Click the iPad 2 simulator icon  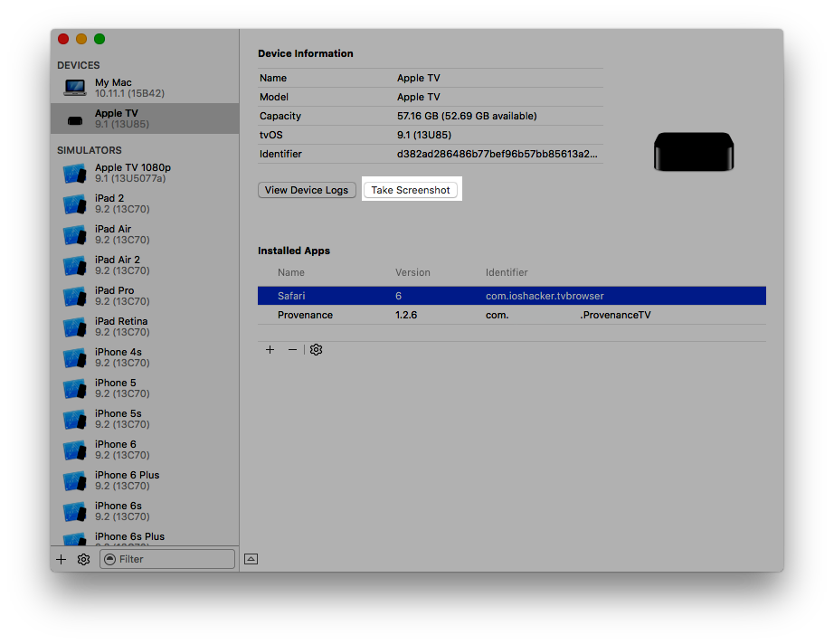point(75,204)
